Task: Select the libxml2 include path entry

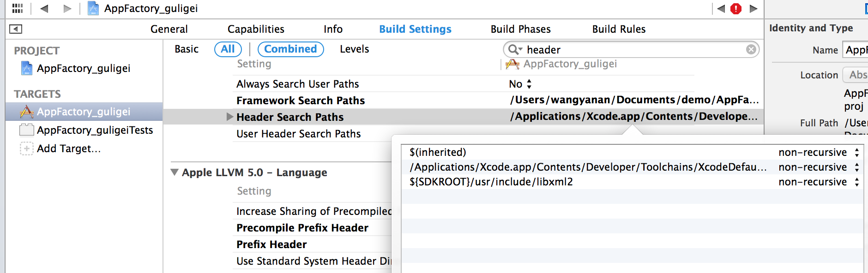Action: [491, 182]
